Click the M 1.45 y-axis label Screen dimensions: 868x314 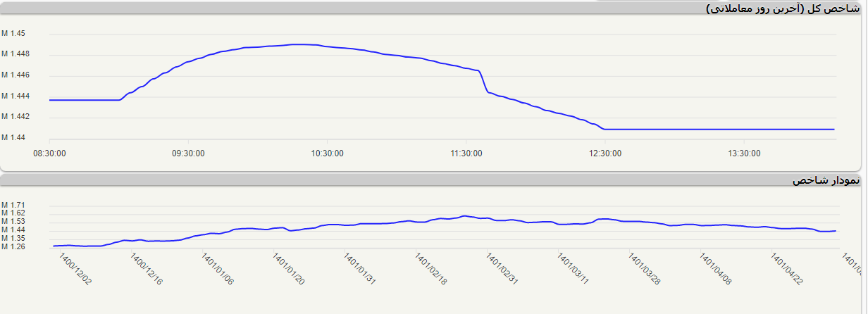point(13,34)
